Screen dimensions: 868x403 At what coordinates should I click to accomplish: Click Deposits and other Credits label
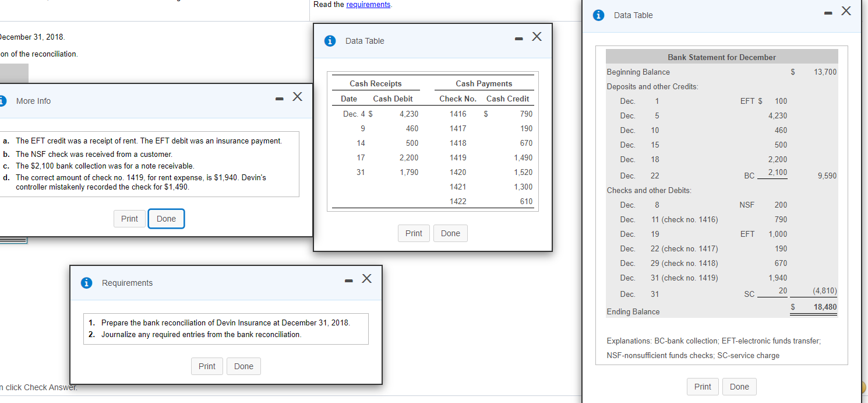(x=652, y=86)
